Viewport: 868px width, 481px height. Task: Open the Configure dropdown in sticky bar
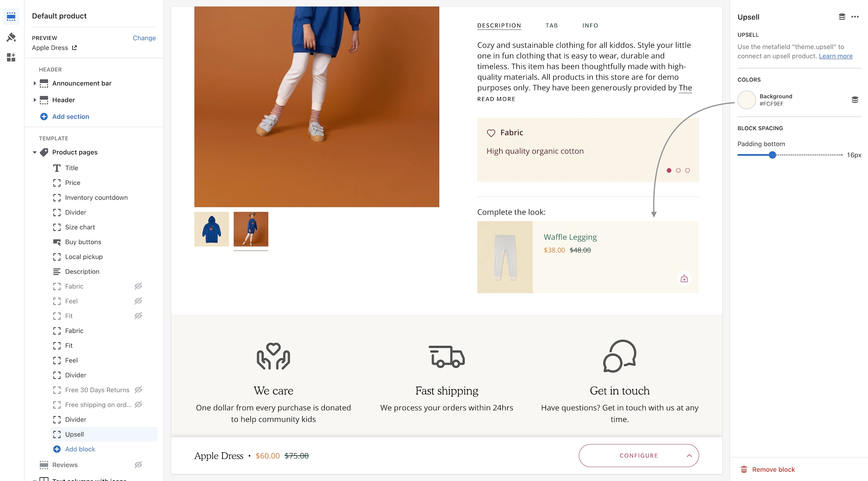click(639, 456)
